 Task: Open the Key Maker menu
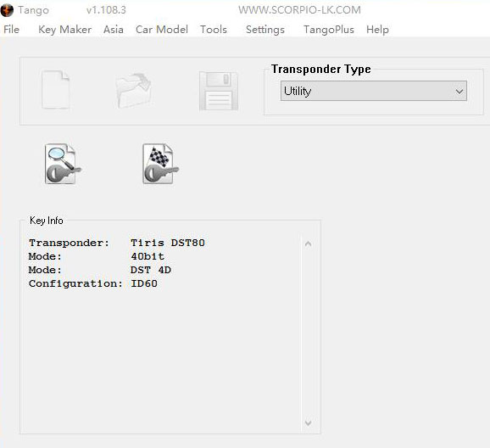coord(65,30)
